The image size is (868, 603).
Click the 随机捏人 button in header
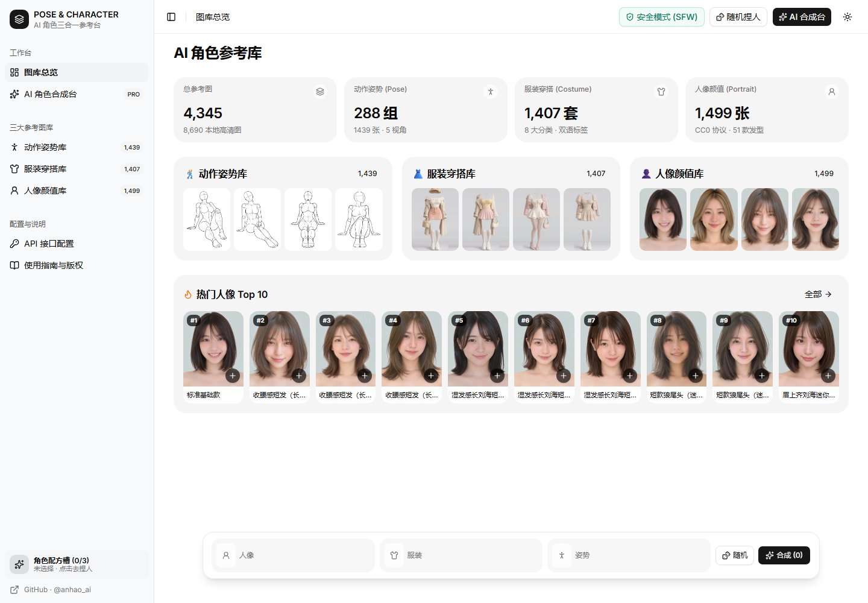tap(738, 17)
